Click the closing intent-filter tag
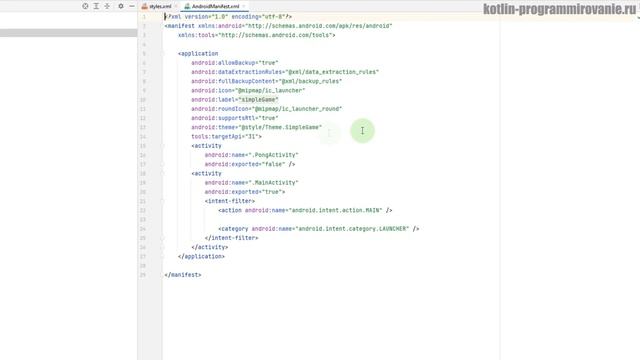 coord(231,238)
